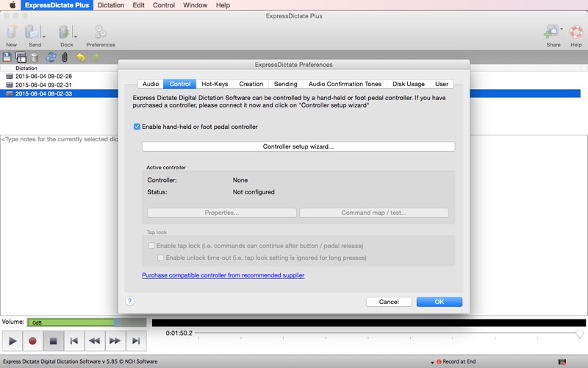The width and height of the screenshot is (588, 368).
Task: Click the Share icon in toolbar
Action: pos(551,32)
